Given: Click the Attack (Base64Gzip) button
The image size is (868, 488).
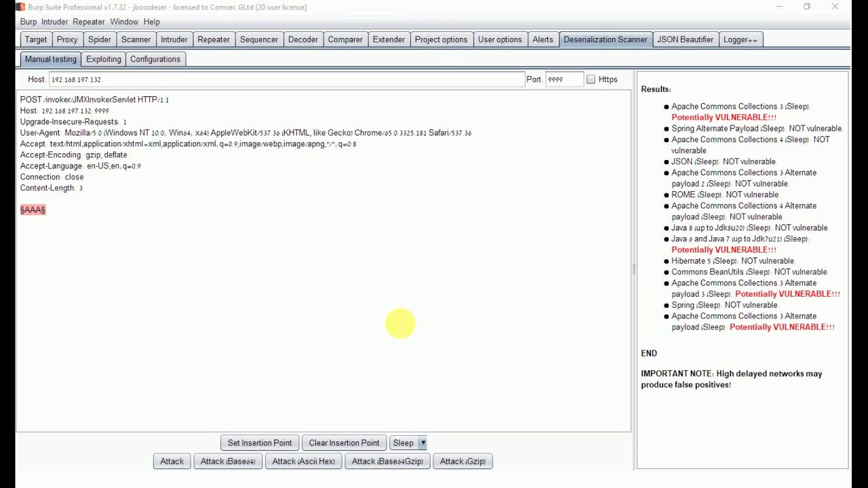Looking at the screenshot, I should 387,461.
